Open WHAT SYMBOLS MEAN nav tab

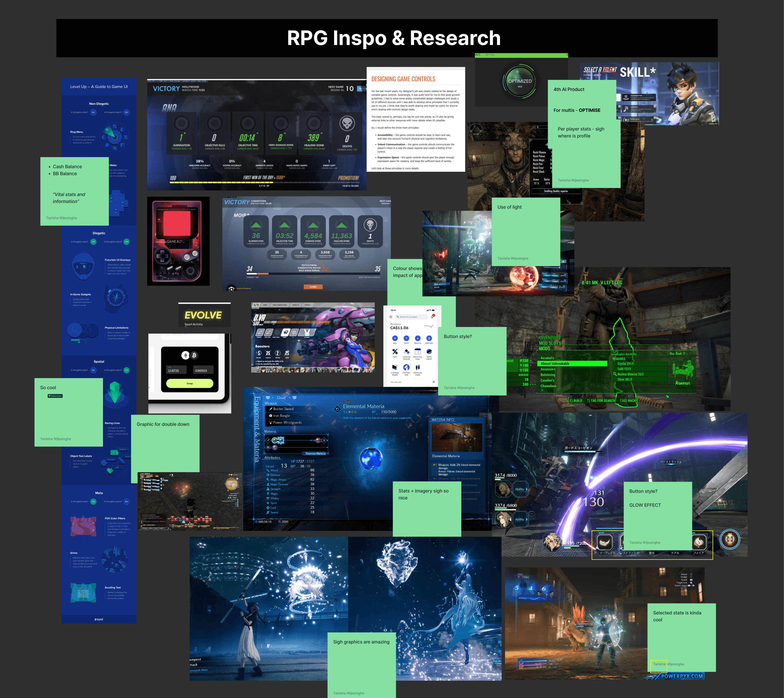tap(280, 305)
